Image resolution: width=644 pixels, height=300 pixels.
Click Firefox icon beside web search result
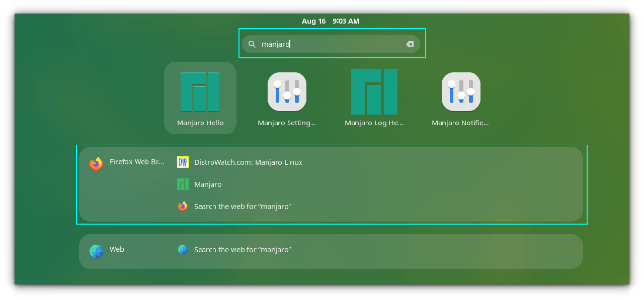[183, 207]
